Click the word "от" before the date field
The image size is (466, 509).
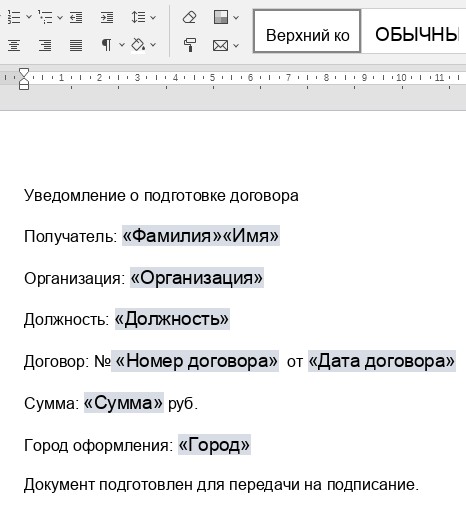coord(295,362)
